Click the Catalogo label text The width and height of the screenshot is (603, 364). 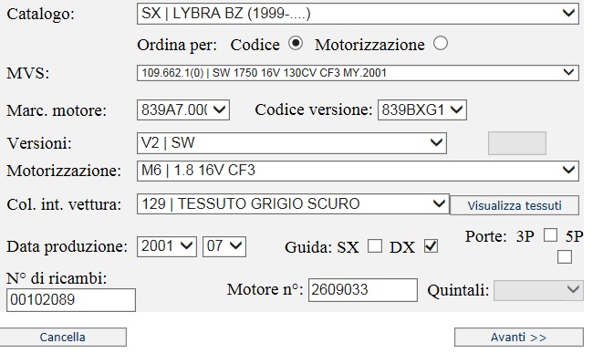pyautogui.click(x=40, y=15)
